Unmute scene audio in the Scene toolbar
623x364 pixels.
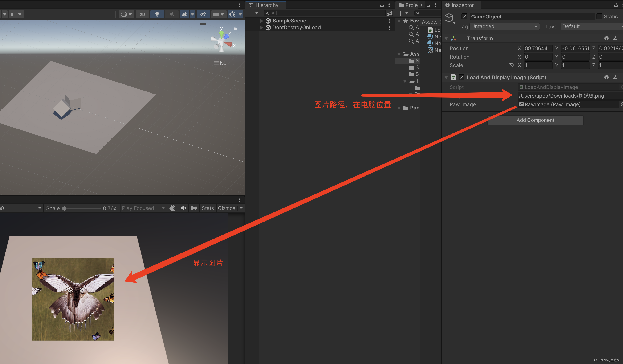coord(172,14)
